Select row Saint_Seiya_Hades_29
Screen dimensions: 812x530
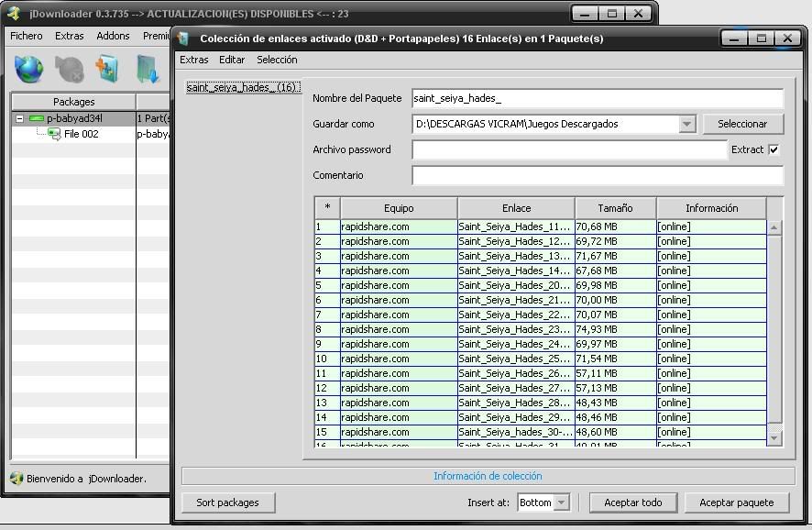coord(540,417)
